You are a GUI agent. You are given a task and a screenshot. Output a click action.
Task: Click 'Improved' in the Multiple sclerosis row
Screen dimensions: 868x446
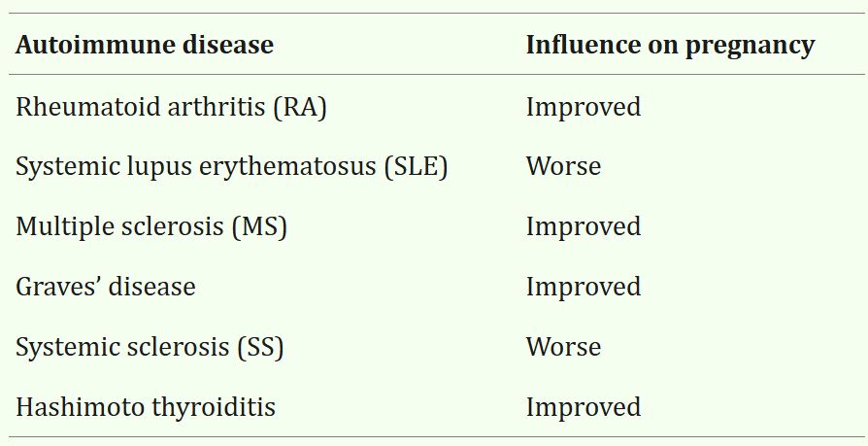pos(583,226)
